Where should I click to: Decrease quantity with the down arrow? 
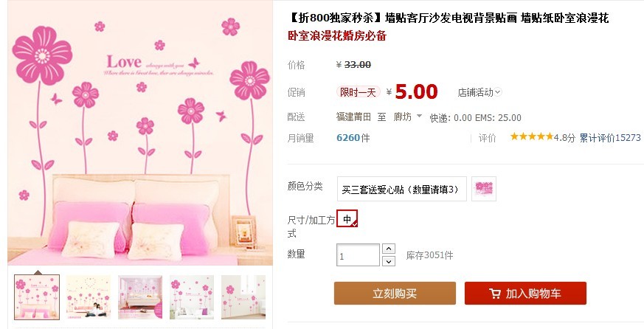point(389,261)
